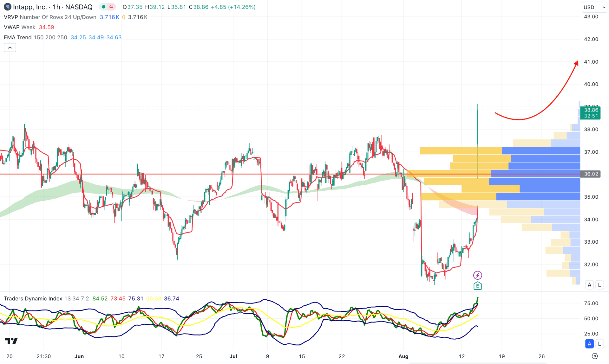Click the VWAP value 34.59
Viewport: 609px width, 364px height.
pyautogui.click(x=47, y=27)
